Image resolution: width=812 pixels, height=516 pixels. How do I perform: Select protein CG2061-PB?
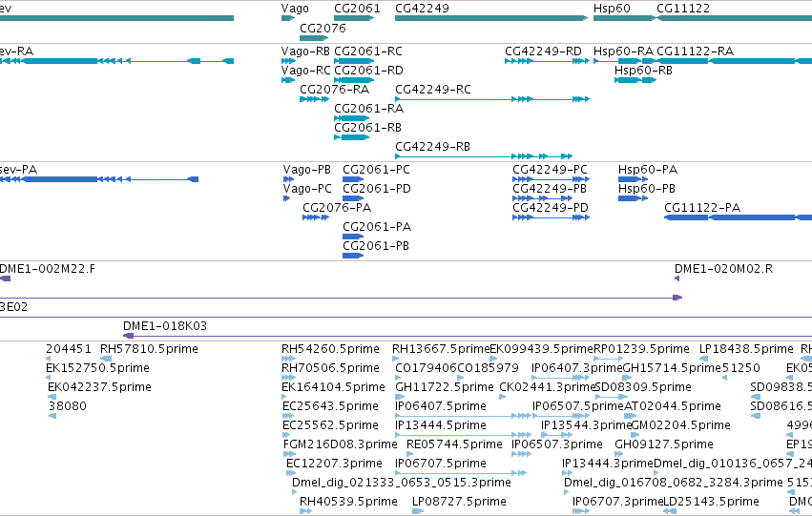pyautogui.click(x=376, y=246)
